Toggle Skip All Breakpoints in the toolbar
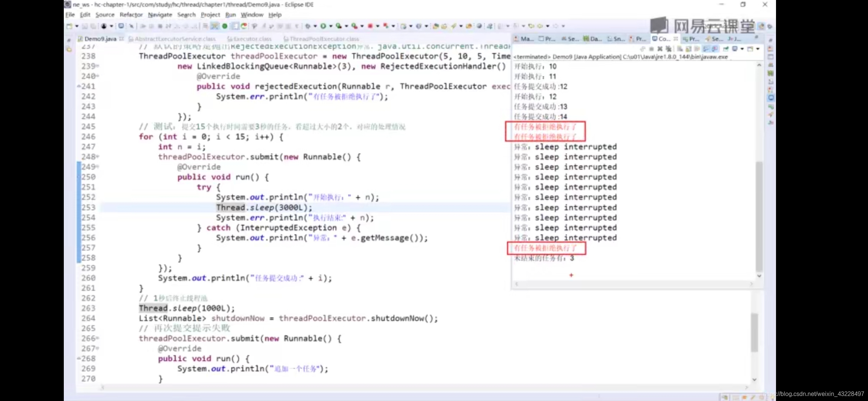This screenshot has width=868, height=401. (x=132, y=26)
